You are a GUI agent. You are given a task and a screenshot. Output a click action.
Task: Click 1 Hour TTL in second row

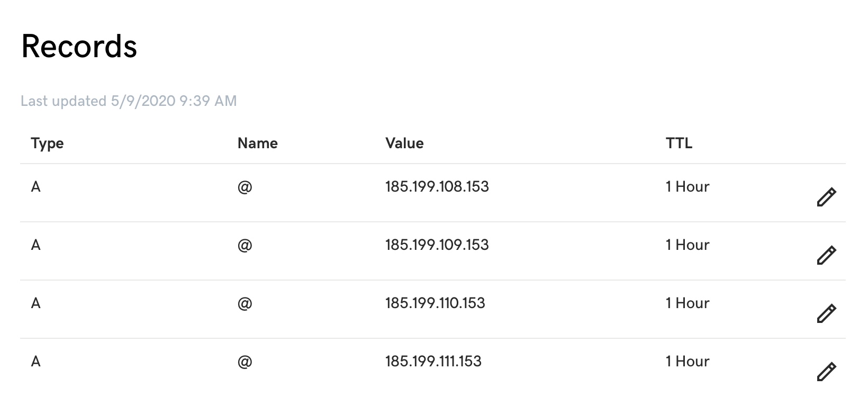coord(688,245)
